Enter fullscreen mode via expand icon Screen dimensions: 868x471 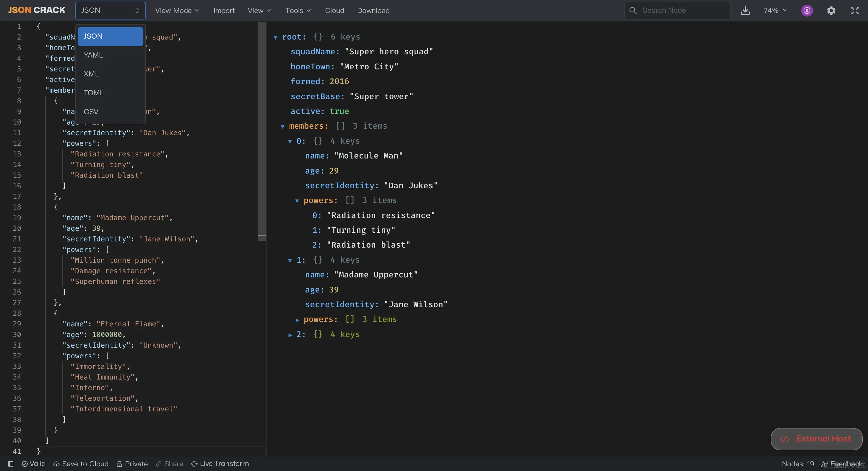[x=854, y=11]
